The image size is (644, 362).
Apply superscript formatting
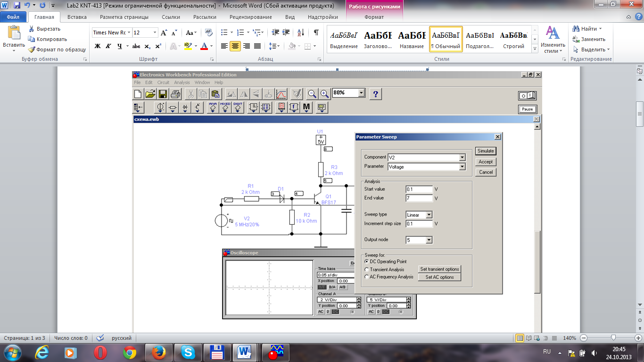(x=158, y=46)
